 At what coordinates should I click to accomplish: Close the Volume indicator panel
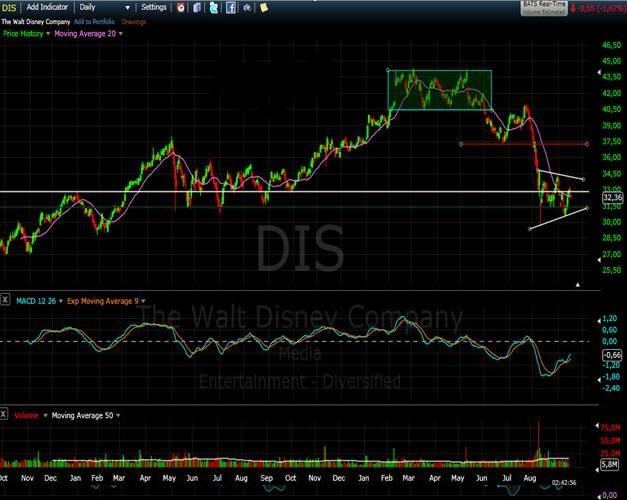point(4,414)
